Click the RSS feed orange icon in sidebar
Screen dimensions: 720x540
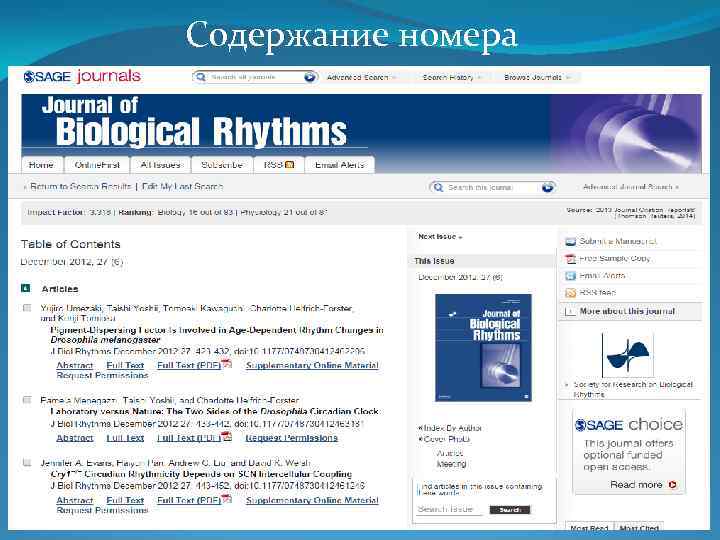(x=570, y=293)
